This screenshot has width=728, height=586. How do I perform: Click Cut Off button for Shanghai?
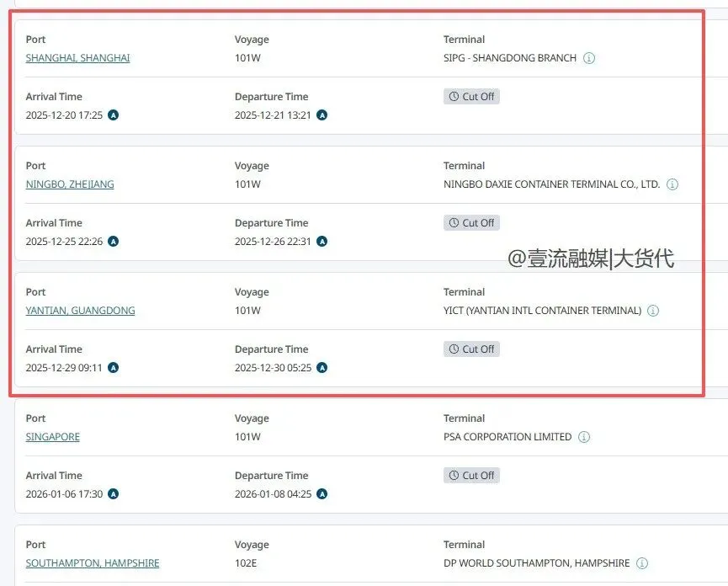pyautogui.click(x=471, y=97)
